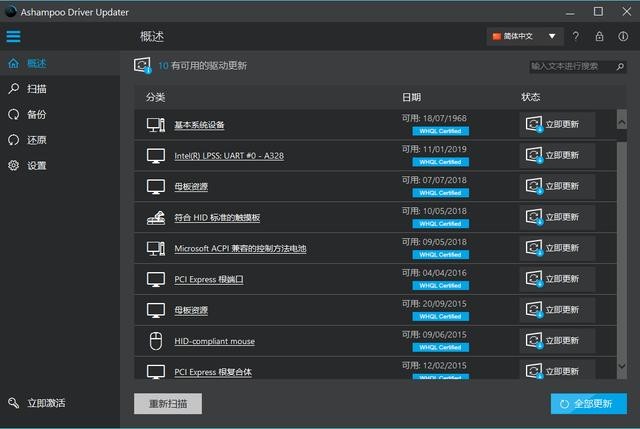Open the Microsoft ACPI 兼容的控制方法电池 link
This screenshot has width=640, height=429.
click(240, 249)
